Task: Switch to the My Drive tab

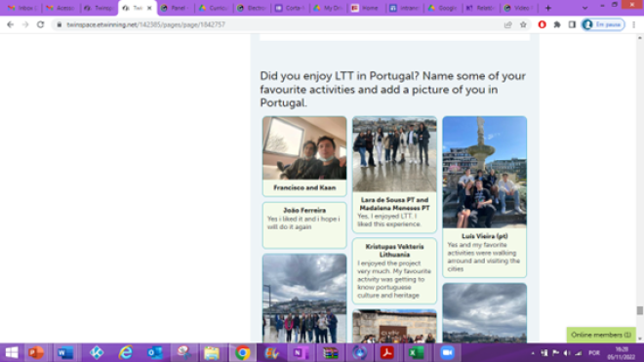Action: (328, 8)
